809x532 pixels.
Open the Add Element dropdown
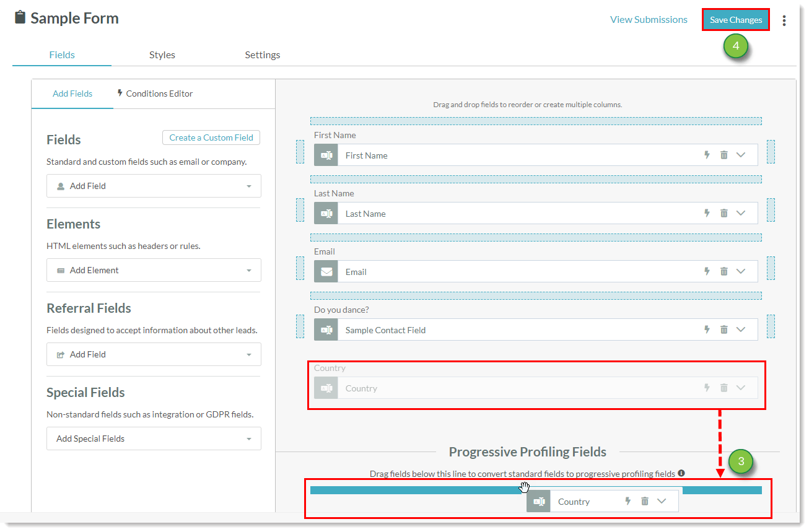[154, 270]
